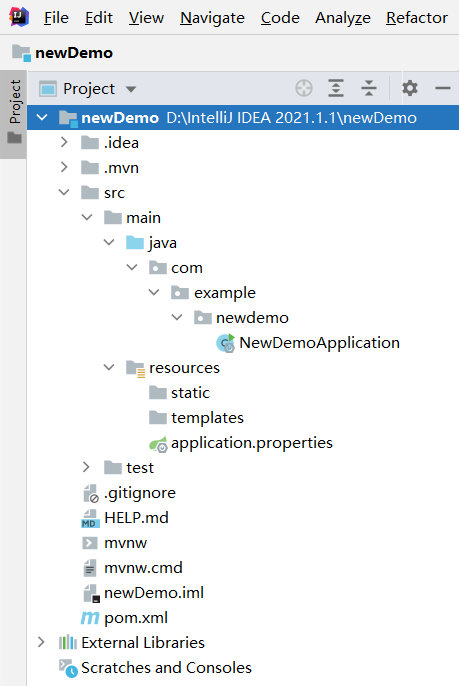Click the Project view window icon in panel header
Screen dimensions: 459x686
tap(48, 89)
